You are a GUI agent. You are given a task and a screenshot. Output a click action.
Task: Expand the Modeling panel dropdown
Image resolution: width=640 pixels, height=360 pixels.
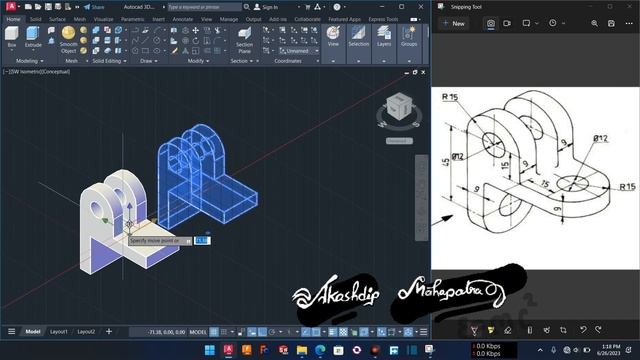click(x=29, y=61)
